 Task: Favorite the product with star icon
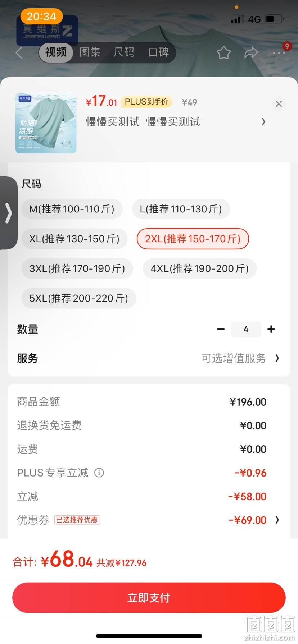click(223, 53)
